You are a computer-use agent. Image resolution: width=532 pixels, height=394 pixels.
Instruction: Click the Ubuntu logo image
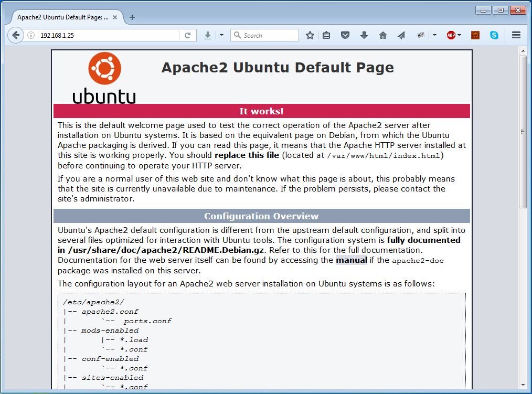pyautogui.click(x=104, y=78)
